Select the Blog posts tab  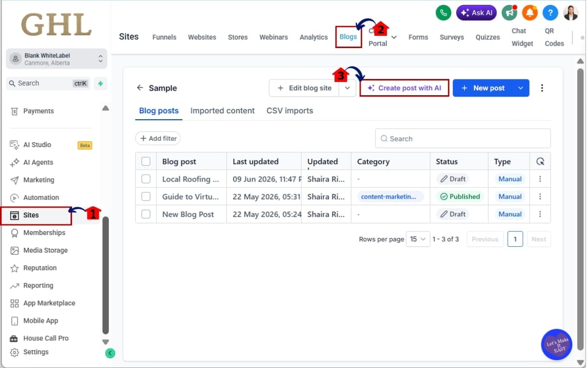159,111
